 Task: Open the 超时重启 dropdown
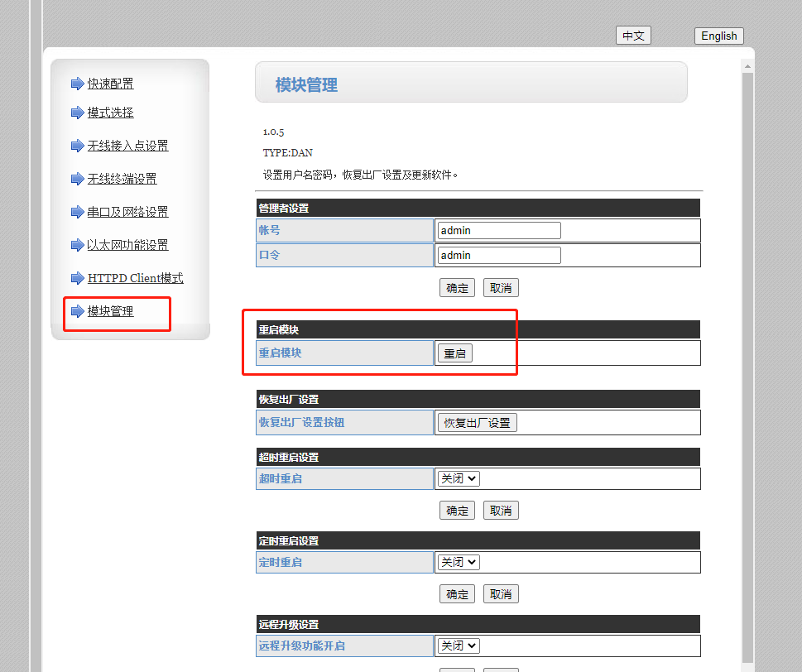coord(459,478)
